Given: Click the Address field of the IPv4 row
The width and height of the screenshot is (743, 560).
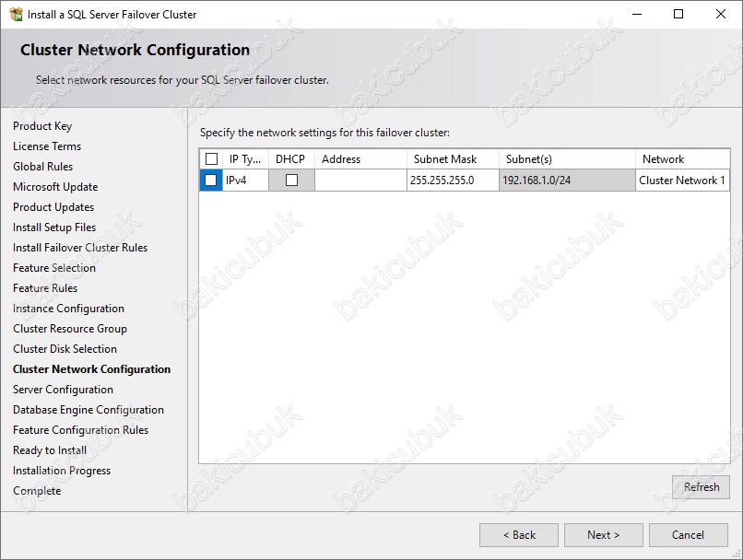Looking at the screenshot, I should coord(360,181).
